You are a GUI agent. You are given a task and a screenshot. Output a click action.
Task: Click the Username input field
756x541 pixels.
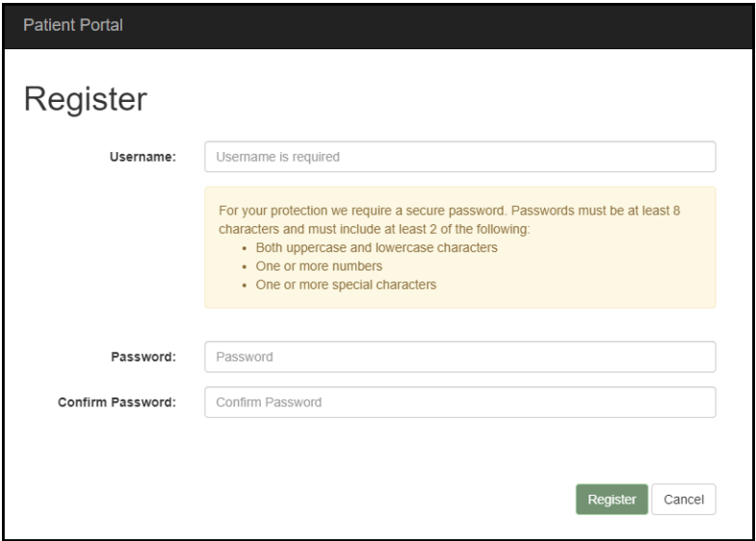coord(459,157)
